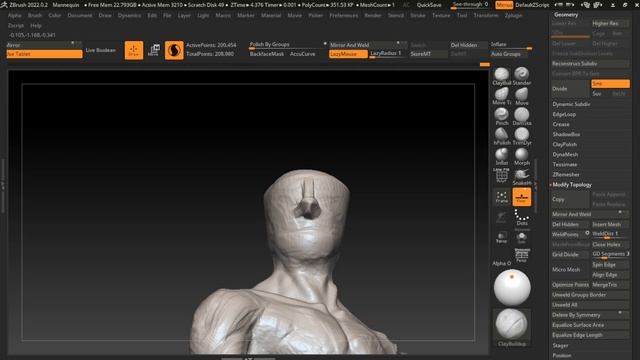Click the Divide button
Viewport: 640px width, 360px height.
coord(570,89)
